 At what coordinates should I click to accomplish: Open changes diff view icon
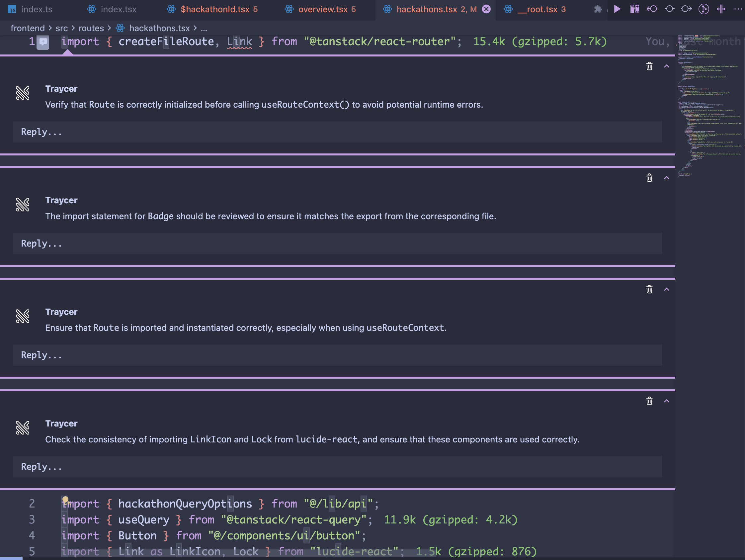[x=634, y=9]
